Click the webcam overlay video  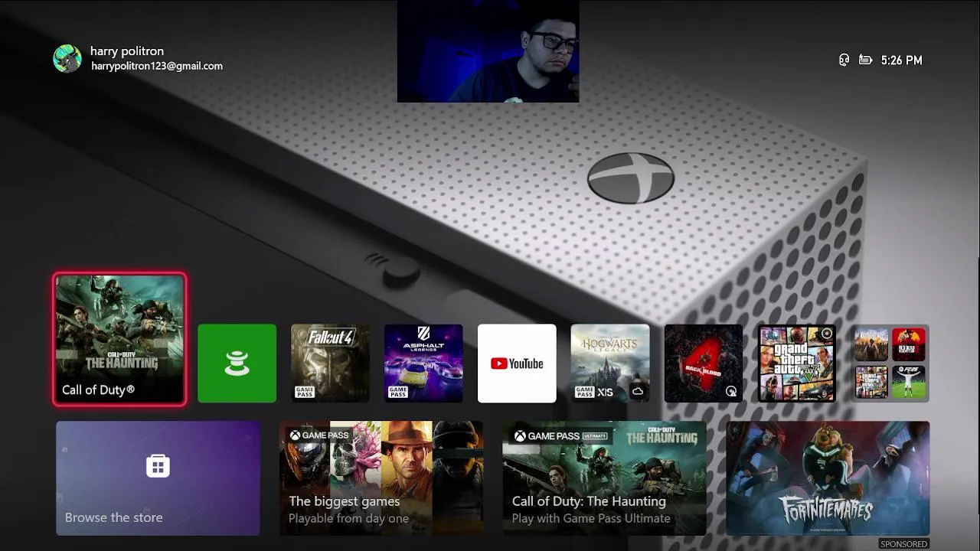[488, 51]
